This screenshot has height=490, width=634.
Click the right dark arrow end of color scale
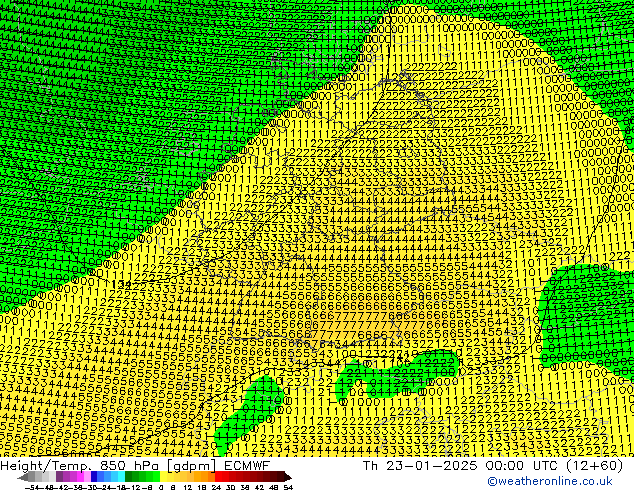(288, 477)
